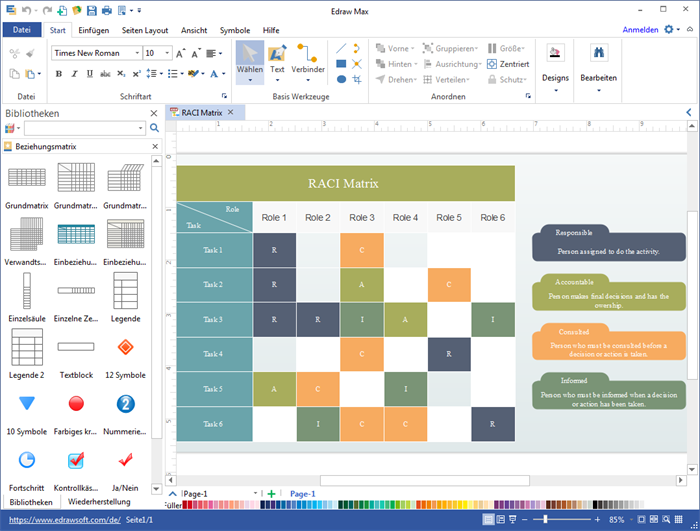Click the canvas horizontal scrollbar

point(425,481)
